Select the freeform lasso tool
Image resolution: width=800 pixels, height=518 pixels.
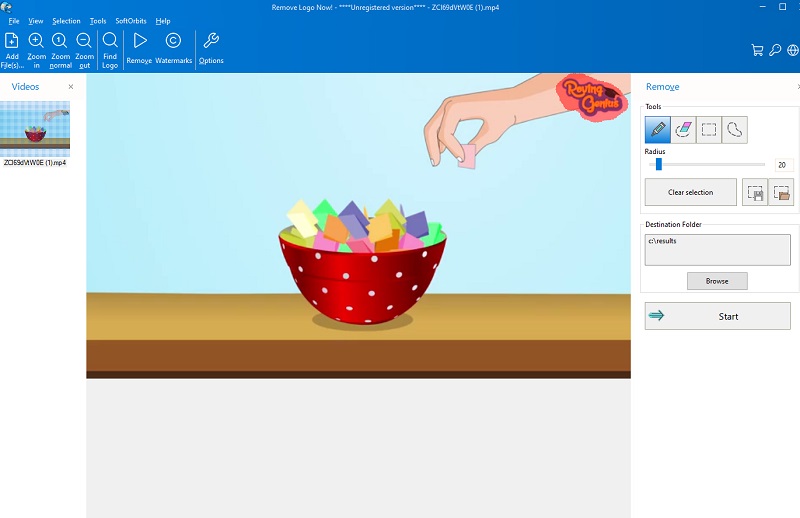735,130
